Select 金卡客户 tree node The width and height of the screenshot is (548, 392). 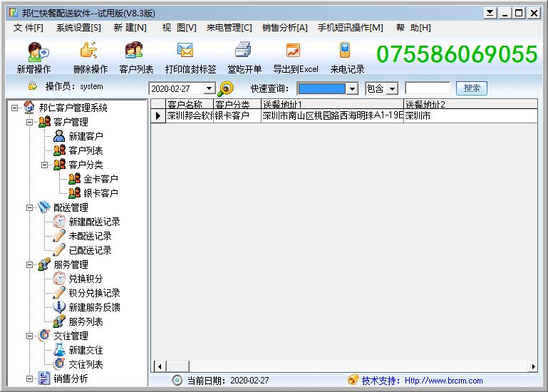coord(100,179)
